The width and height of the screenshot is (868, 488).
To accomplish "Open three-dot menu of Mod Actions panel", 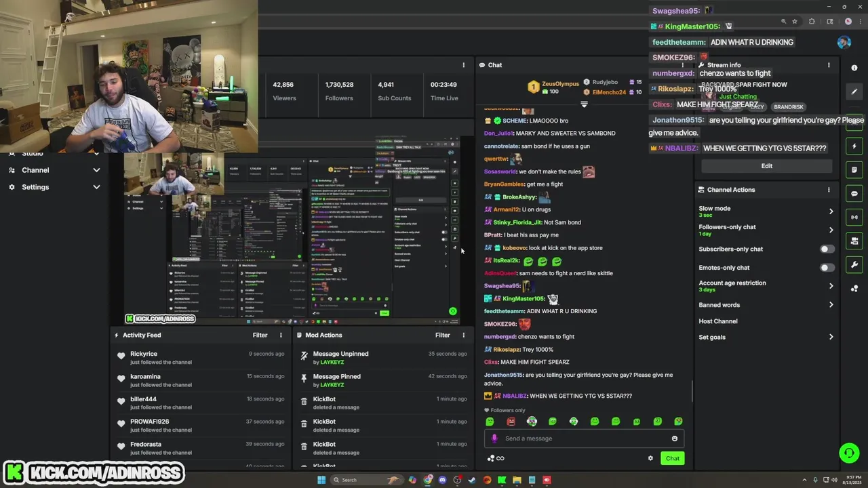I will (x=464, y=335).
